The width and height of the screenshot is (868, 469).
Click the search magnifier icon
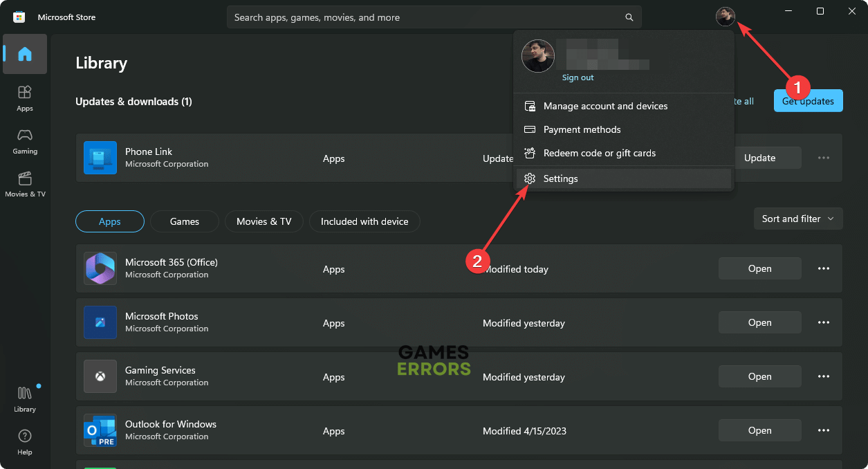point(629,17)
